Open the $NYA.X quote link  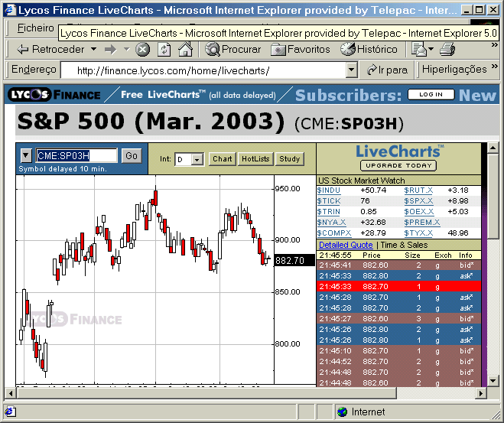coord(331,223)
